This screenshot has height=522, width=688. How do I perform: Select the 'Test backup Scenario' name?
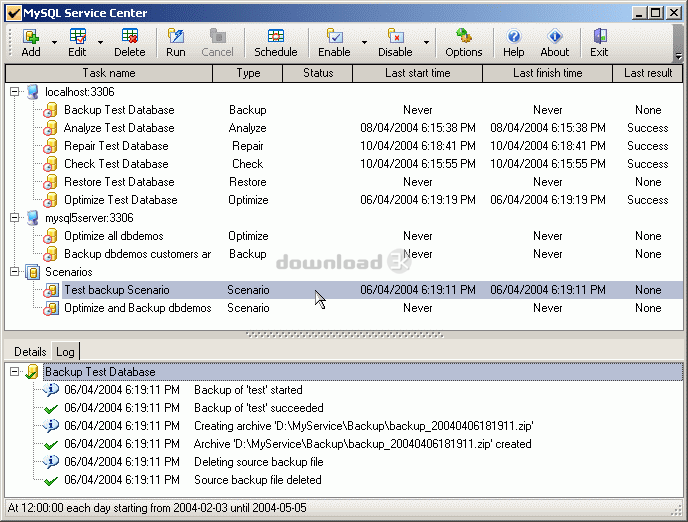pyautogui.click(x=117, y=290)
